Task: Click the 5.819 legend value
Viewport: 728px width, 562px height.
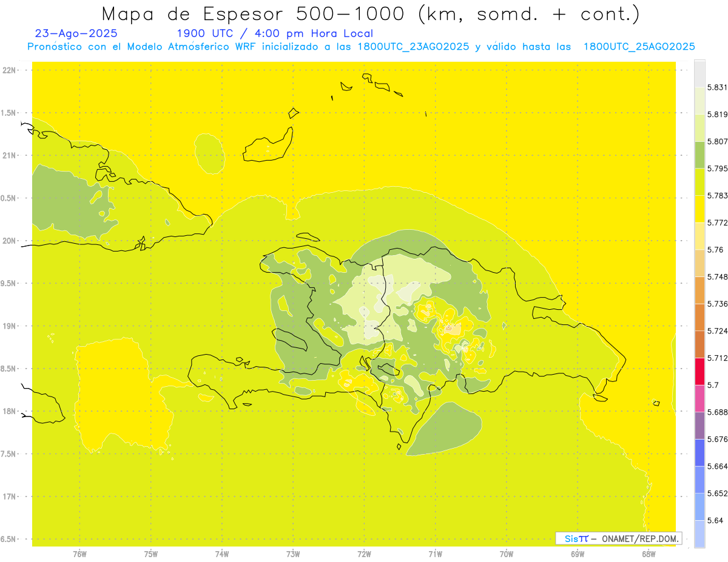Action: 718,115
